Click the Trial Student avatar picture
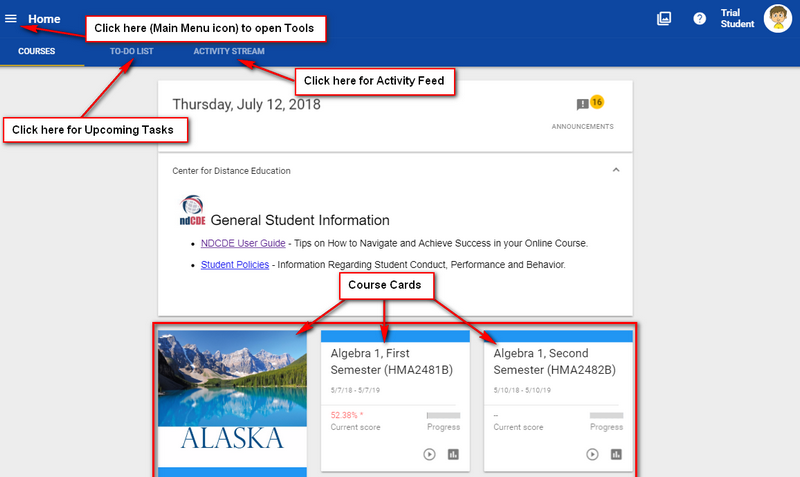 tap(778, 18)
